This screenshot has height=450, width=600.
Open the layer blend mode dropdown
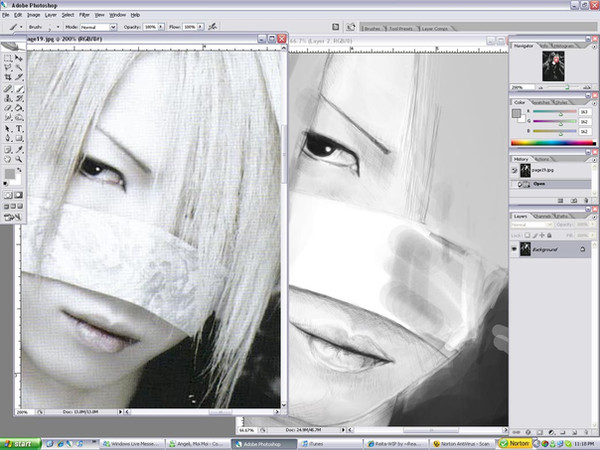[532, 225]
